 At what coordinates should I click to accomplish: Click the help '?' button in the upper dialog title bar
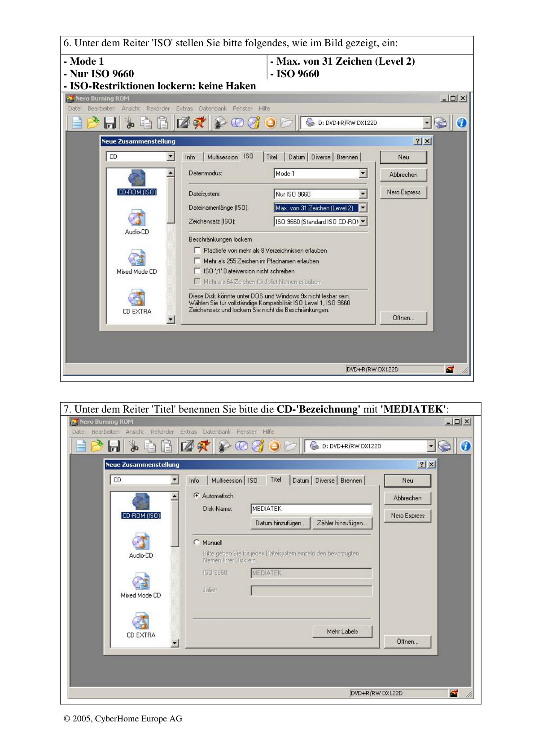(417, 141)
